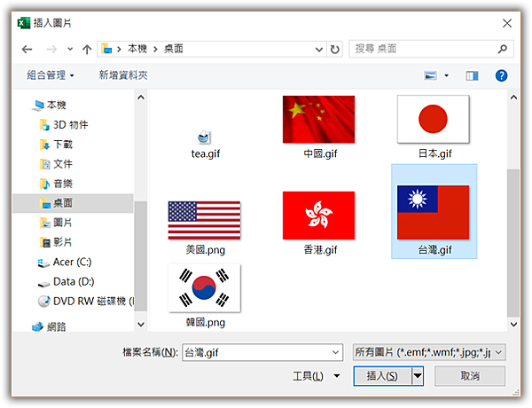
Task: Click the forward navigation arrow
Action: (x=51, y=50)
